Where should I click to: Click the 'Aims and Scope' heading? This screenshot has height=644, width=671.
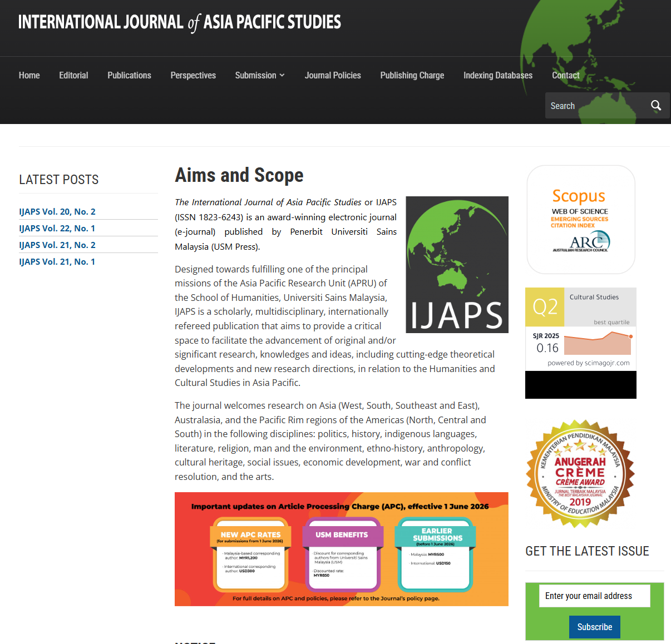[239, 175]
